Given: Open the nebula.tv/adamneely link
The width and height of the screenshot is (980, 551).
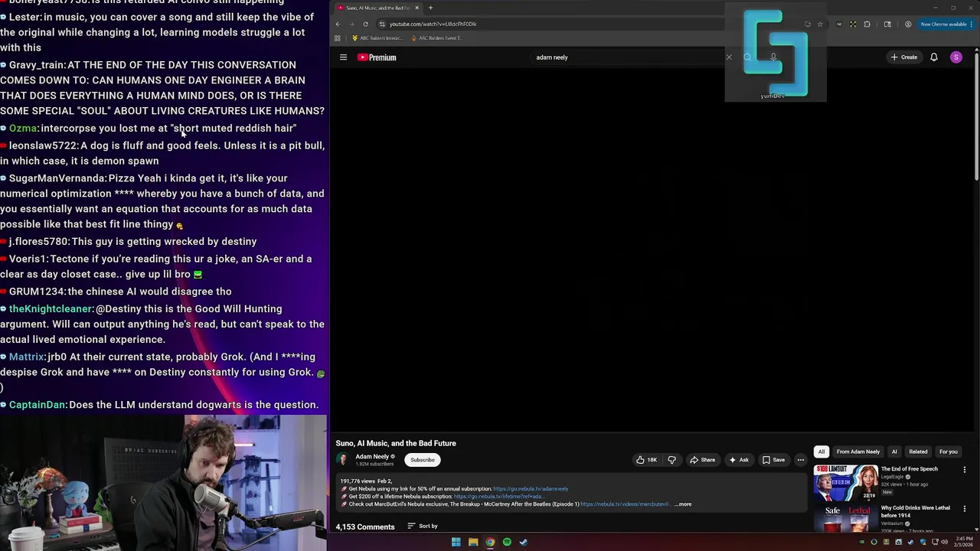Looking at the screenshot, I should 531,489.
